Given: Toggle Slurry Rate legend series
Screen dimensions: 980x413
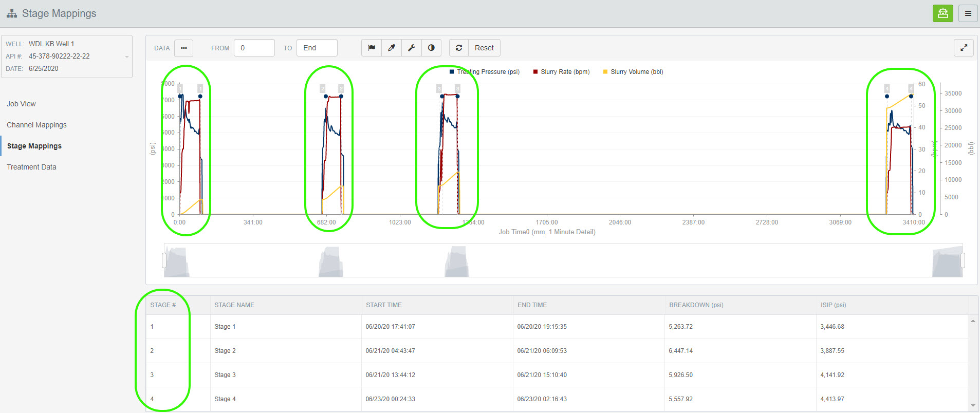Looking at the screenshot, I should pyautogui.click(x=564, y=72).
